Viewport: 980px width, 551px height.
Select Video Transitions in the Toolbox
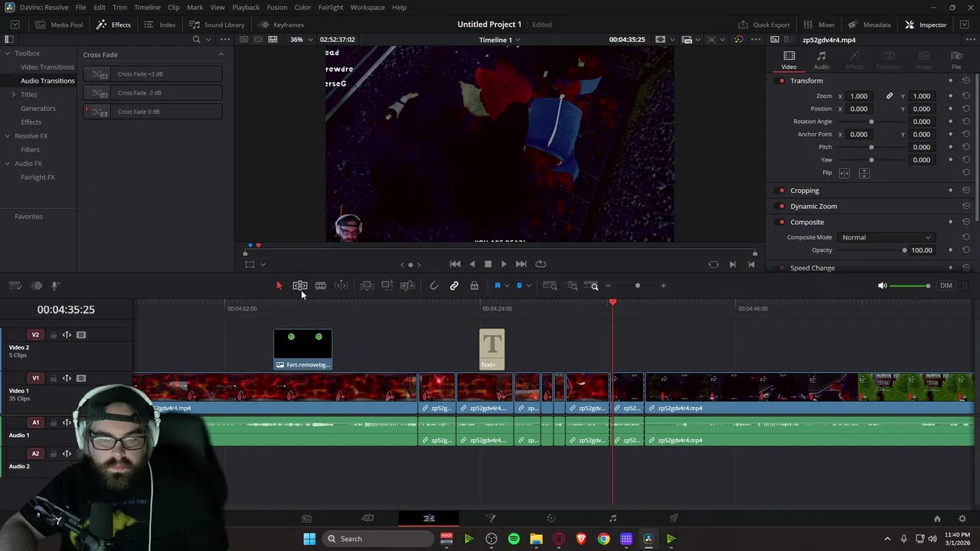coord(47,67)
